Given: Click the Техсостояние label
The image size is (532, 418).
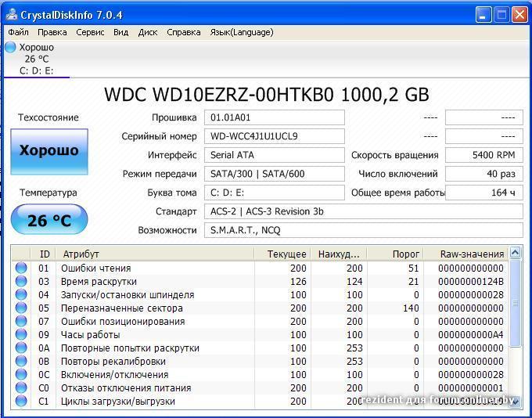Looking at the screenshot, I should point(49,117).
